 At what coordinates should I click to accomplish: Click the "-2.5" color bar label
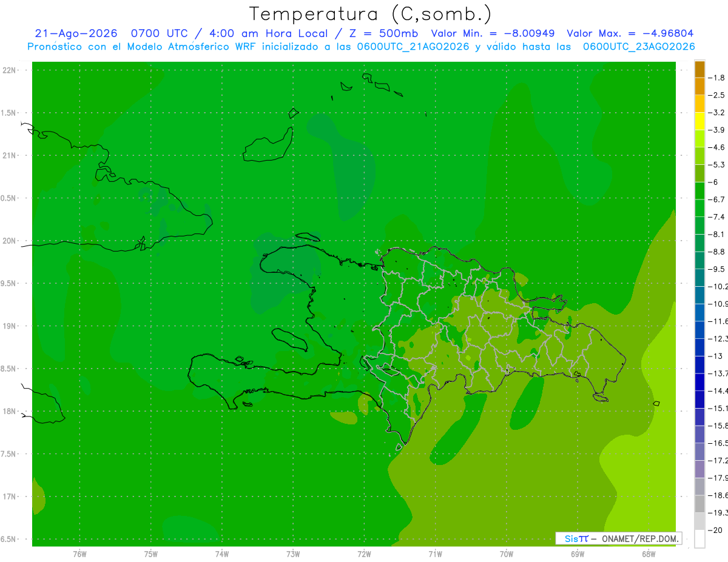(716, 95)
